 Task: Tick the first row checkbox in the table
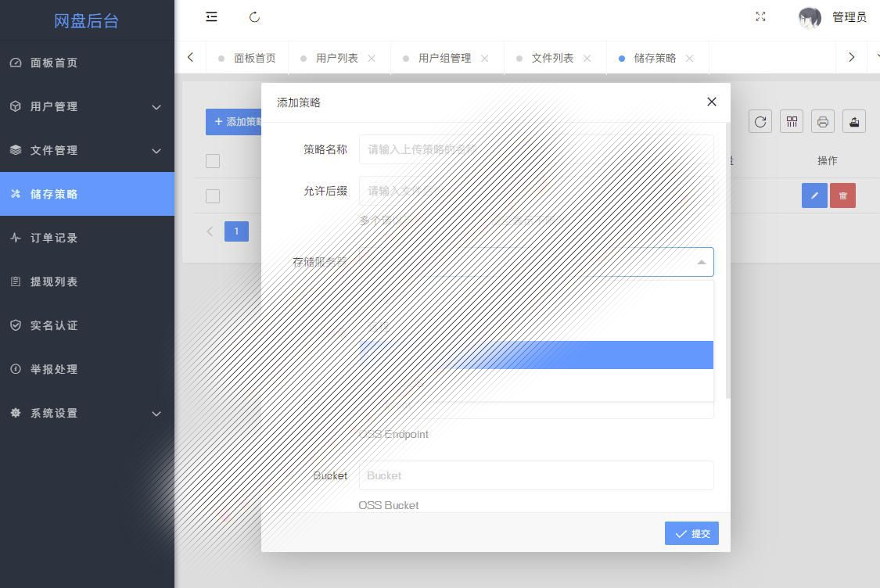(x=213, y=196)
